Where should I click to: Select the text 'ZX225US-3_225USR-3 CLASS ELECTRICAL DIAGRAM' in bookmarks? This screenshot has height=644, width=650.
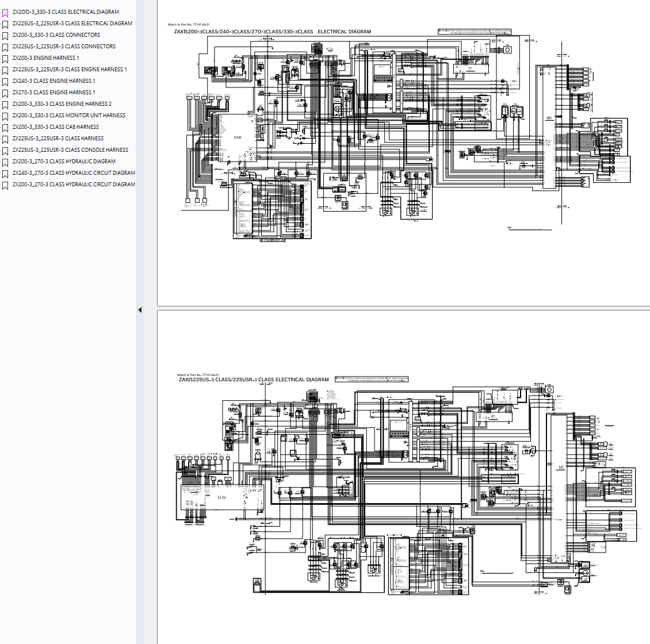[x=72, y=24]
